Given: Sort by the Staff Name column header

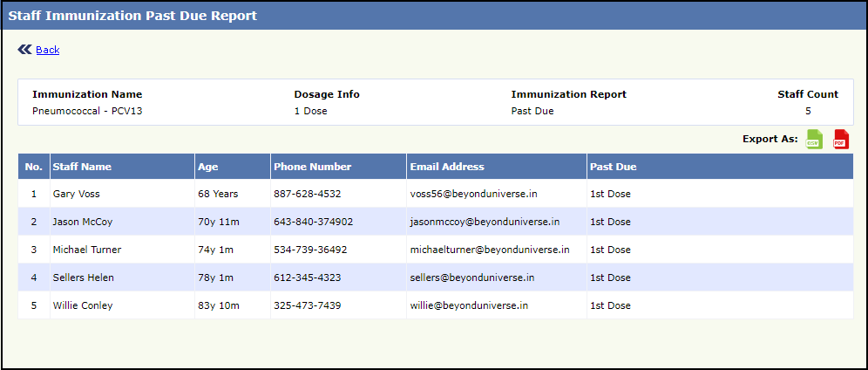Looking at the screenshot, I should (x=82, y=167).
